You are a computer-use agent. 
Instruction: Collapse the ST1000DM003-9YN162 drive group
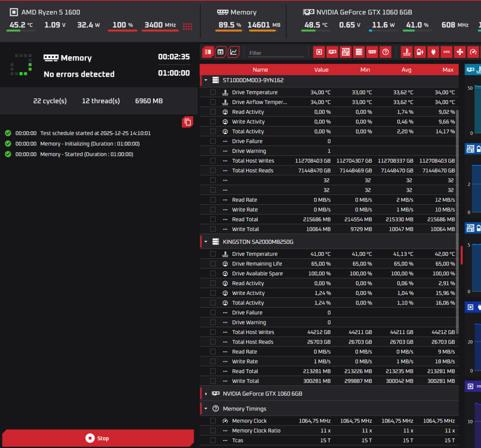(x=206, y=80)
